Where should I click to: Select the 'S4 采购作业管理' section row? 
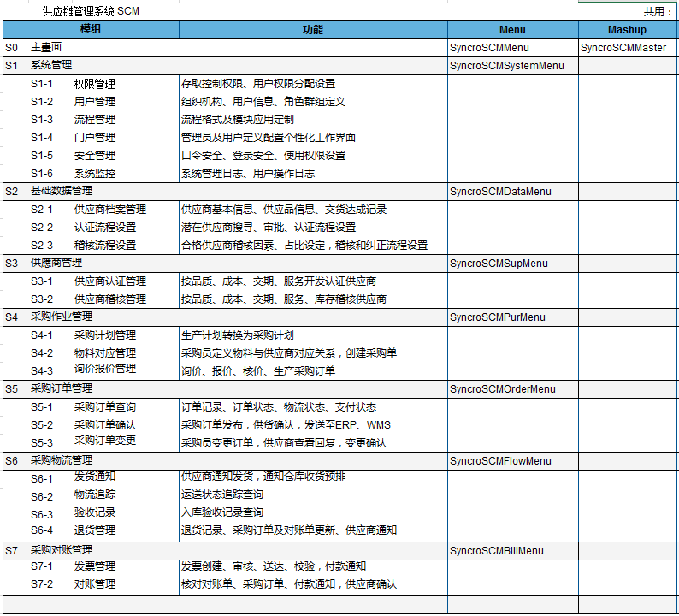[225, 317]
